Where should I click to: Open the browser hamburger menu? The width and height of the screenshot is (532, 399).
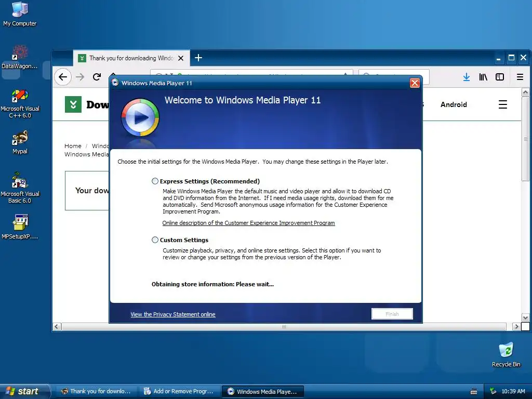click(520, 77)
